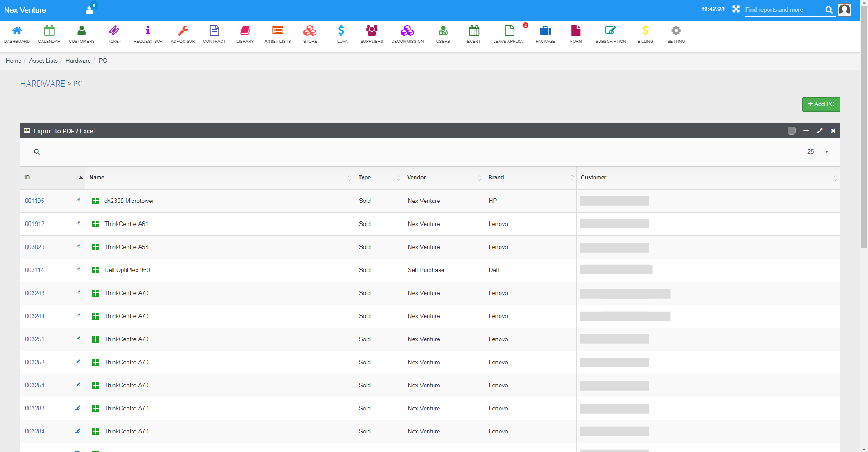Click the fullscreen icon beside the clock
This screenshot has width=868, height=452.
[x=736, y=9]
